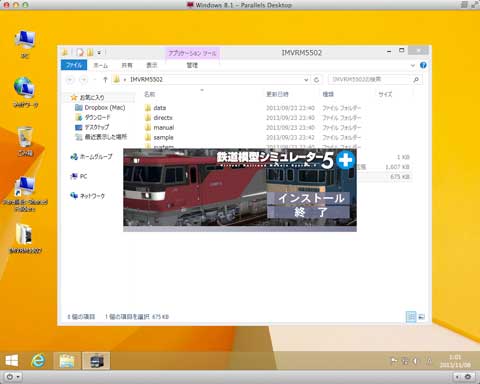Open the 表示 ribbon tab

point(152,65)
